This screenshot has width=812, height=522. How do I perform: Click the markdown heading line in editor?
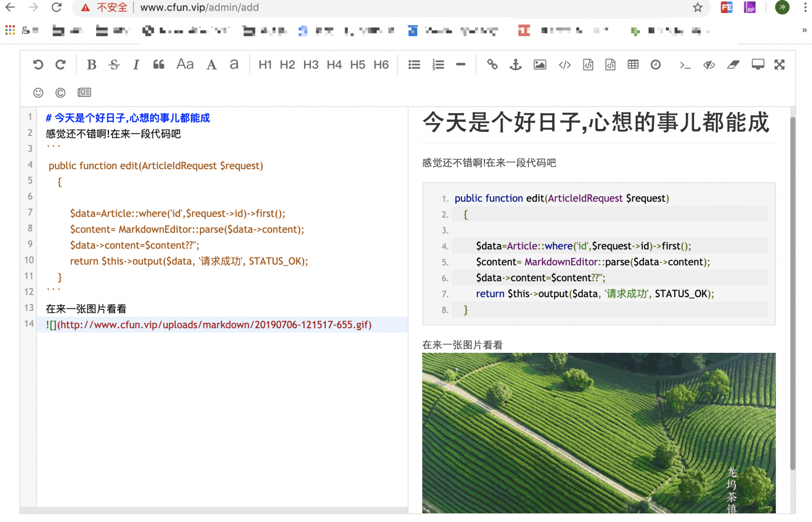tap(128, 118)
